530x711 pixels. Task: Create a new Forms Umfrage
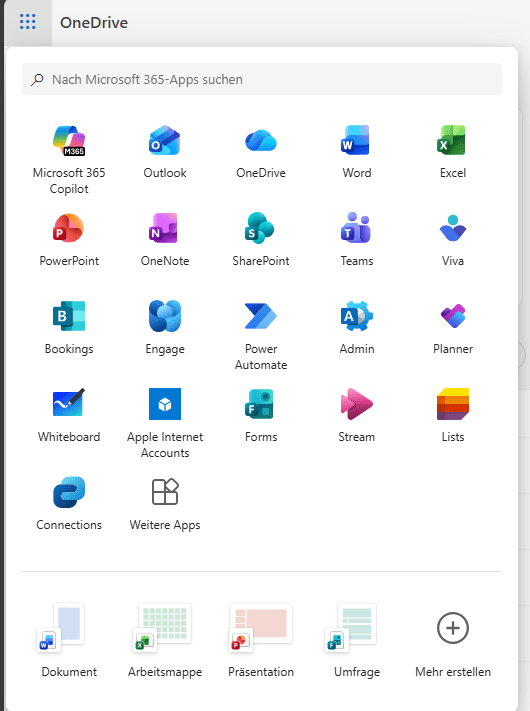point(357,640)
